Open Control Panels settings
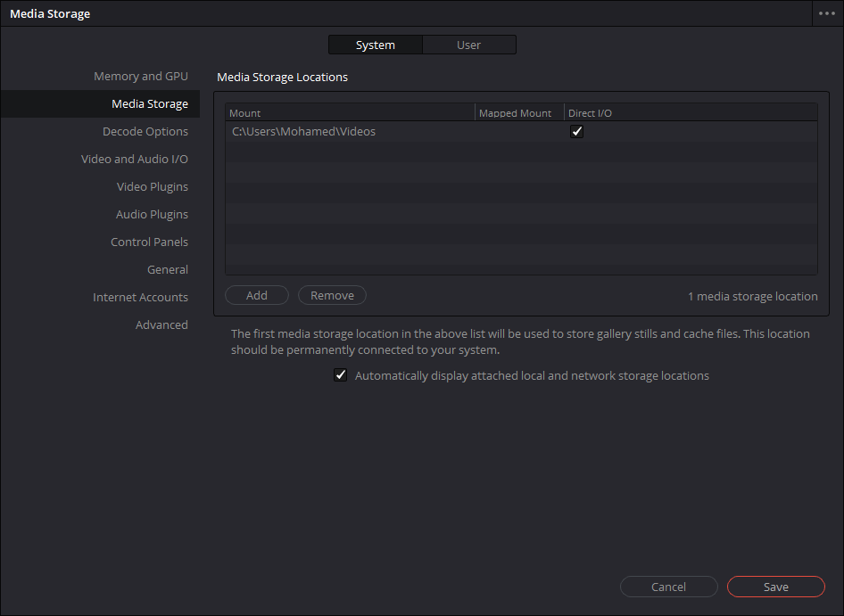 click(x=150, y=242)
